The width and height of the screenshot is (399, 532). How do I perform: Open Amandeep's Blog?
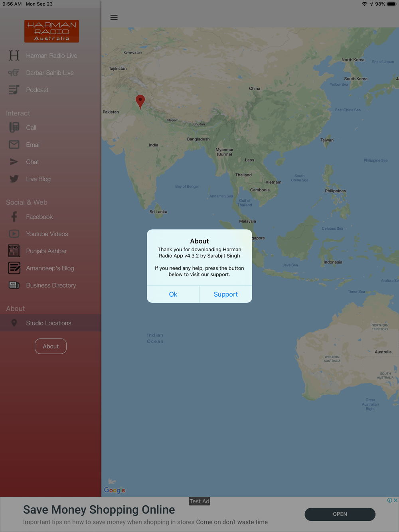point(51,268)
